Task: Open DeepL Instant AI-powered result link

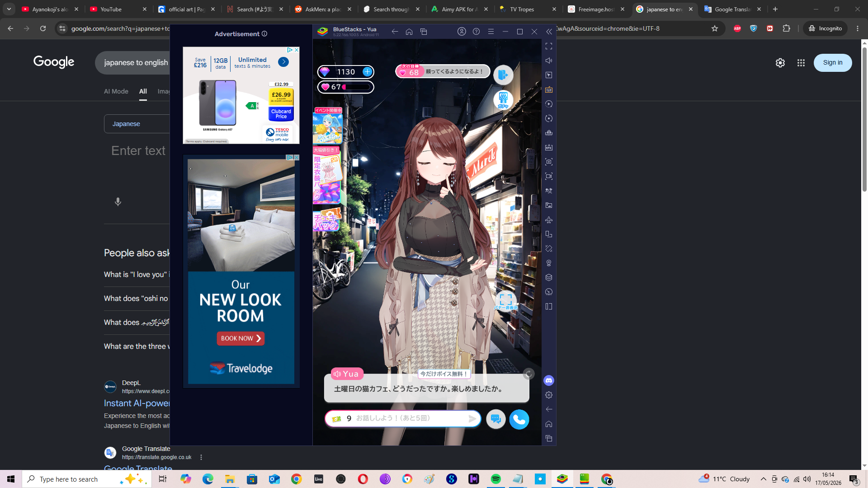Action: click(x=137, y=403)
